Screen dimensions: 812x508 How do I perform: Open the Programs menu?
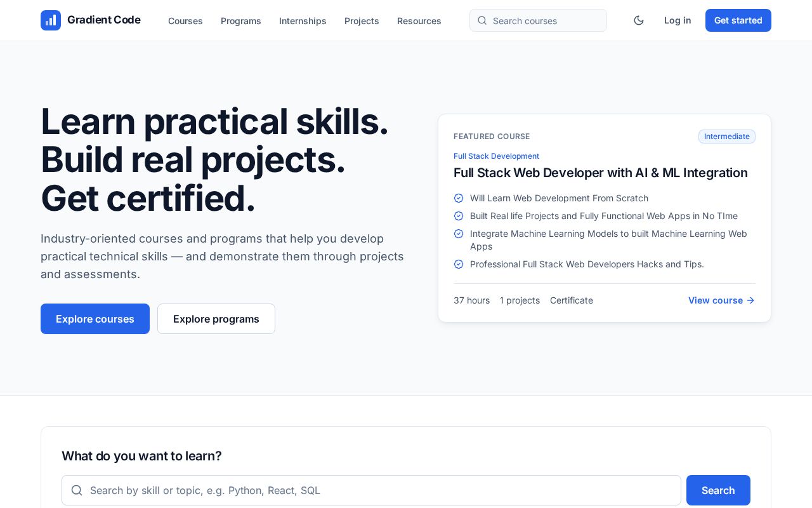click(x=241, y=21)
